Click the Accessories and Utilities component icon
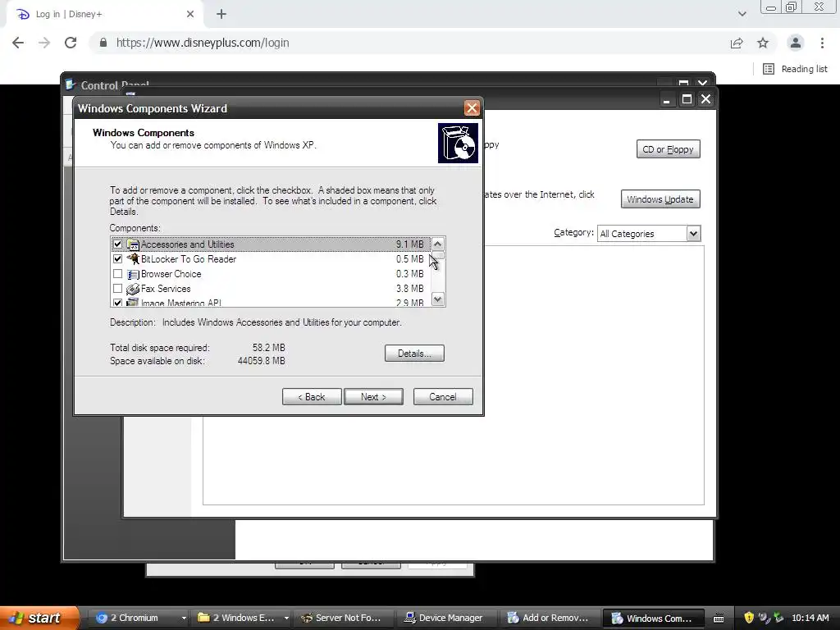The height and width of the screenshot is (630, 840). tap(132, 244)
